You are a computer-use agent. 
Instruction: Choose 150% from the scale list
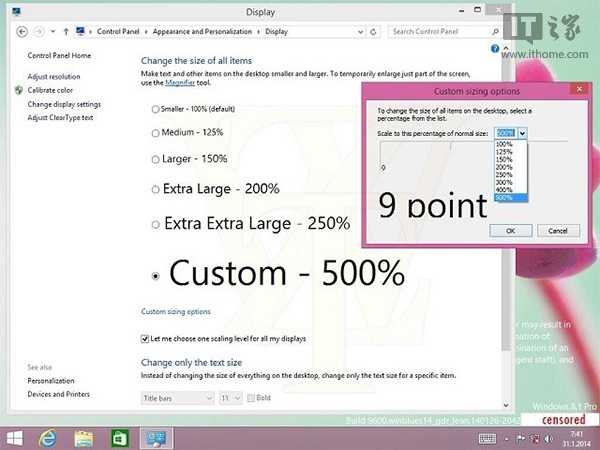[511, 159]
